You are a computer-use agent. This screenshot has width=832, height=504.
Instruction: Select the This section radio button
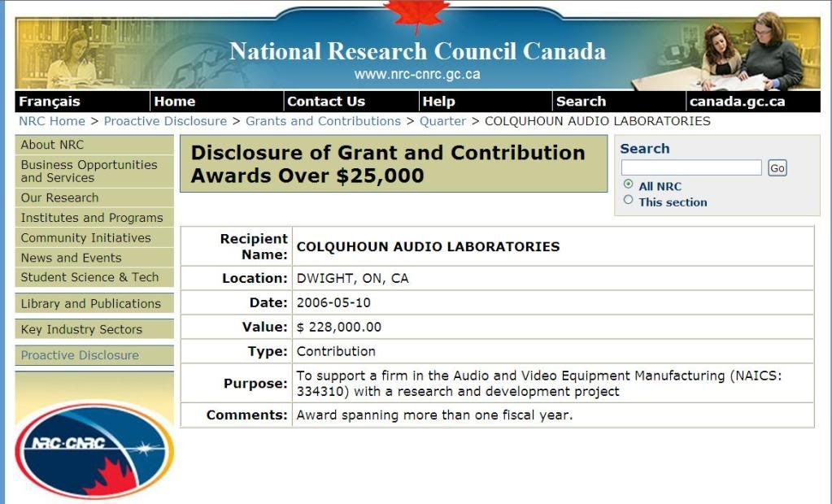click(628, 200)
